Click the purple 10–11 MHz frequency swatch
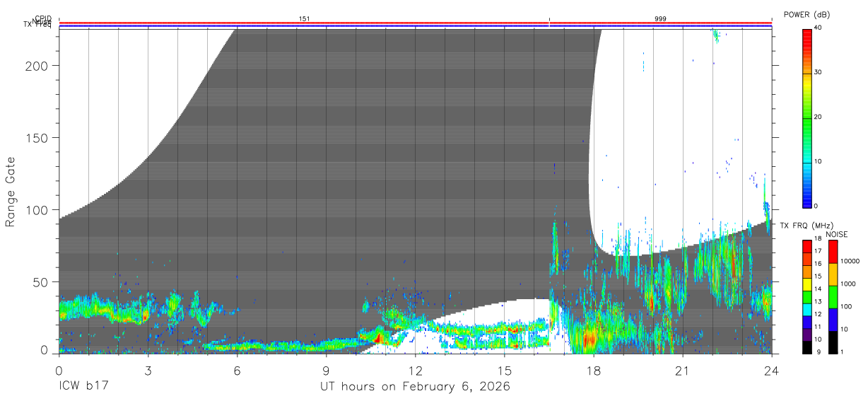 807,333
